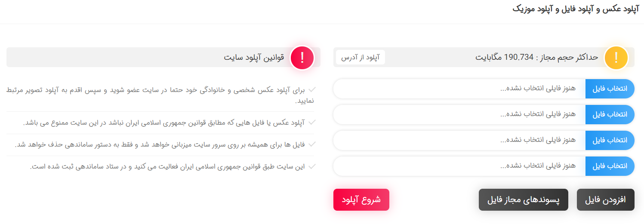Click the حداکثر حجم مجاز size notice

click(x=536, y=57)
